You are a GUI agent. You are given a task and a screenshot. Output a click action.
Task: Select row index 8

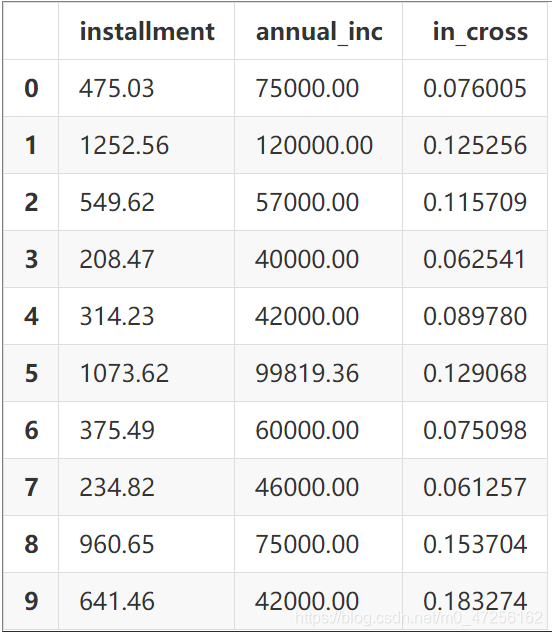[32, 544]
